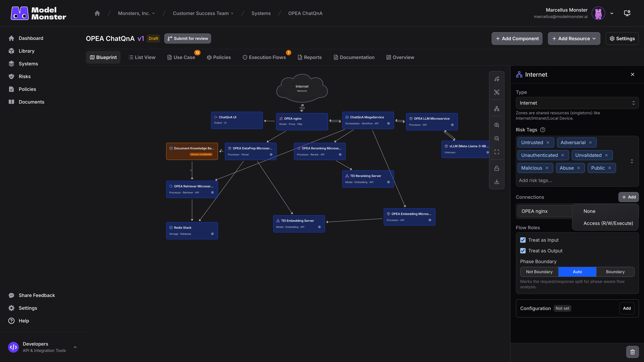This screenshot has width=644, height=362.
Task: Remove the Untrusted risk tag
Action: point(548,142)
